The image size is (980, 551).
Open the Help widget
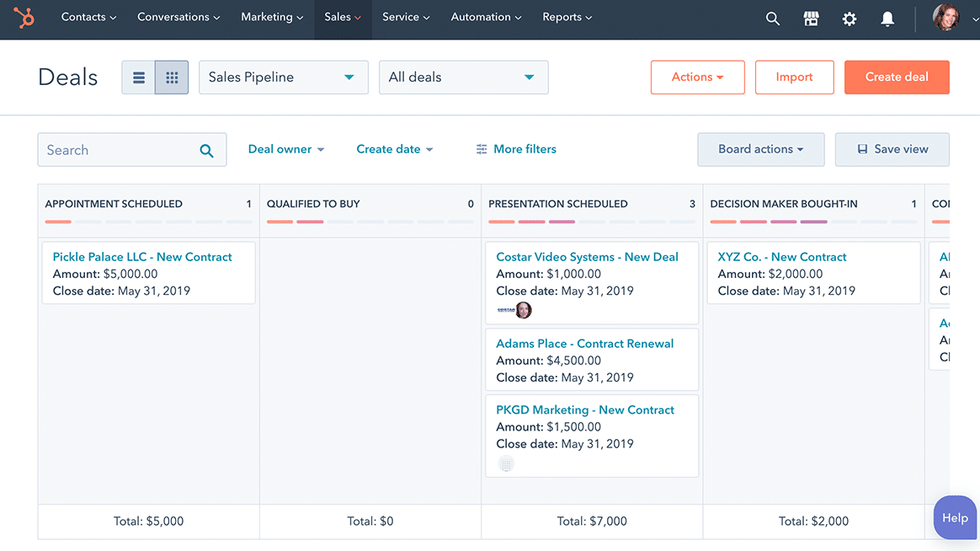click(x=955, y=518)
